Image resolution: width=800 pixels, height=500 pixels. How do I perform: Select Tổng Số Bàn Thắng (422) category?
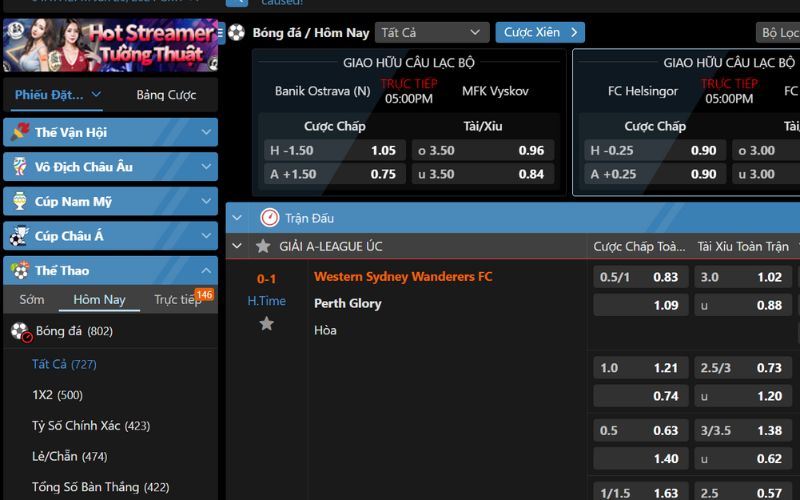click(101, 487)
